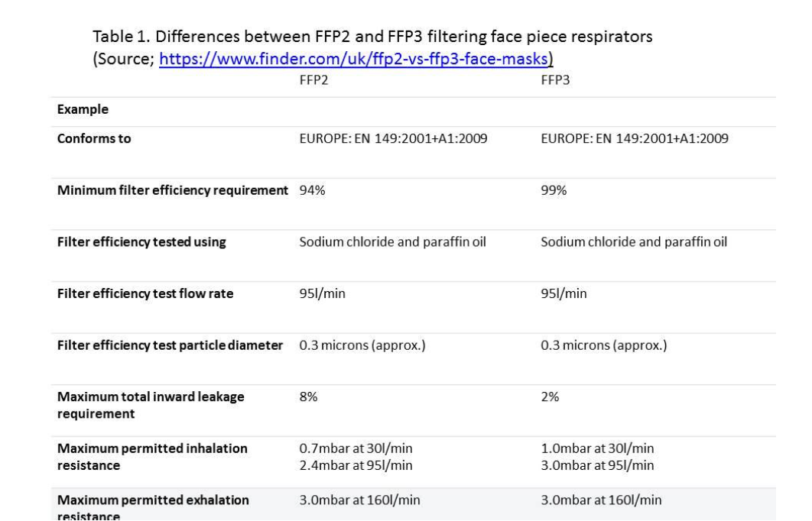Screen dimensions: 812x521
Task: Select FFP2 0.3 microns (approx.) cell
Action: pos(362,345)
